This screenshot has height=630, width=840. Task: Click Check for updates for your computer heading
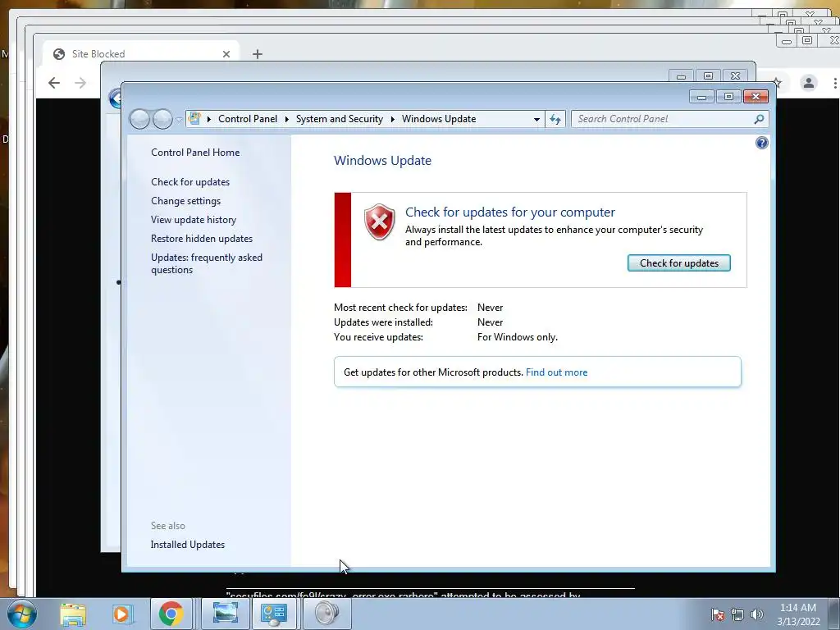click(510, 212)
